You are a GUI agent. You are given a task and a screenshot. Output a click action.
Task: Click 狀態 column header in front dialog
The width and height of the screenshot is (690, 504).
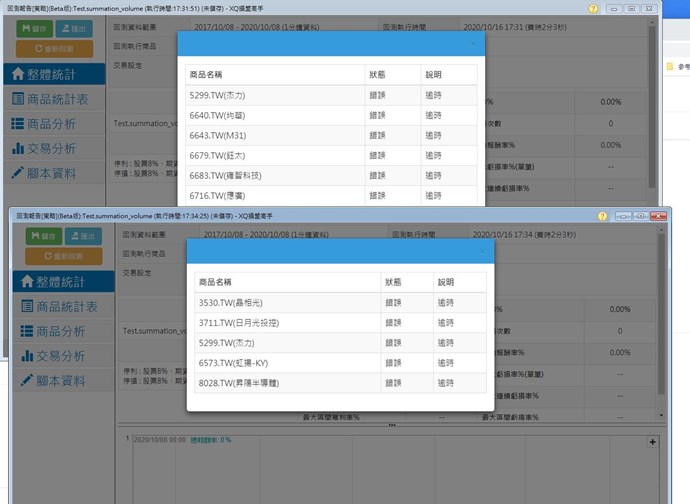407,282
